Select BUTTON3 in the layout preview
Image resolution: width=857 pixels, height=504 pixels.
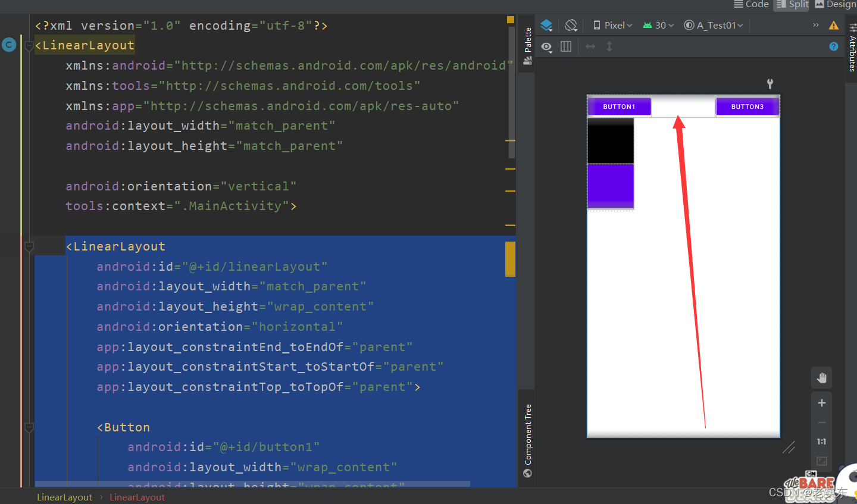[747, 107]
